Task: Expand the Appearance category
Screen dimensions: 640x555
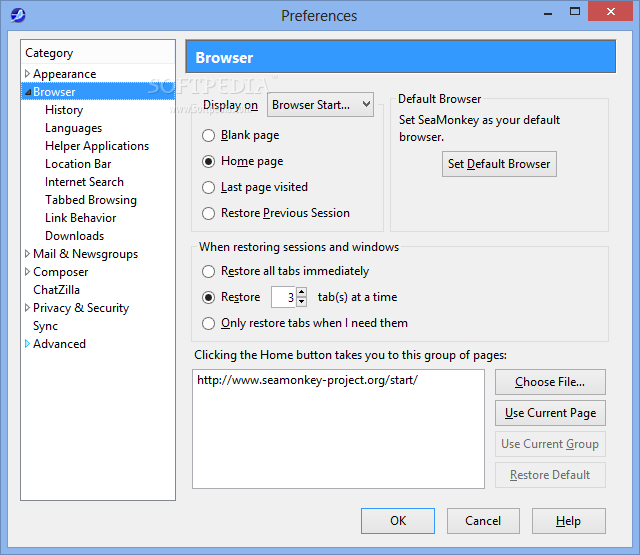Action: coord(27,74)
